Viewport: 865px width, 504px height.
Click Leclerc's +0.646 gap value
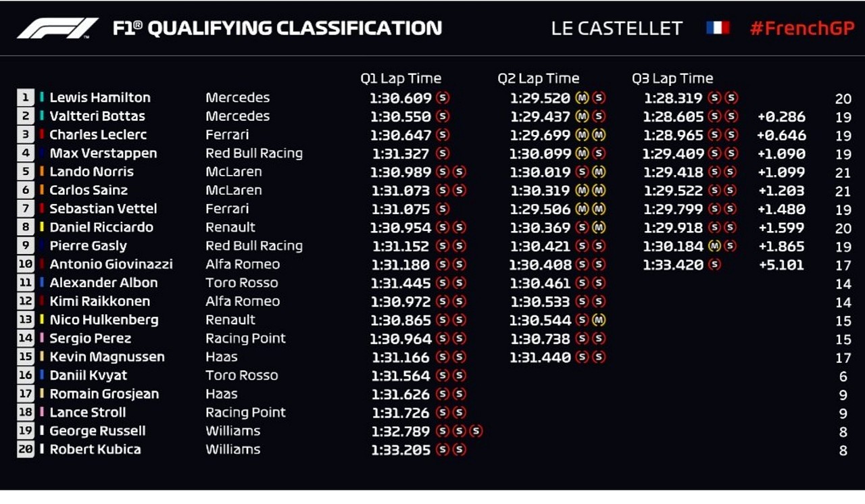click(781, 135)
